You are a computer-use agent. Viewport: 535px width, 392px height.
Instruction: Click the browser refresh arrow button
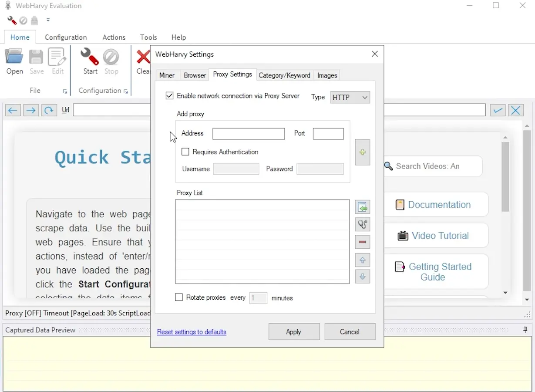click(x=49, y=110)
